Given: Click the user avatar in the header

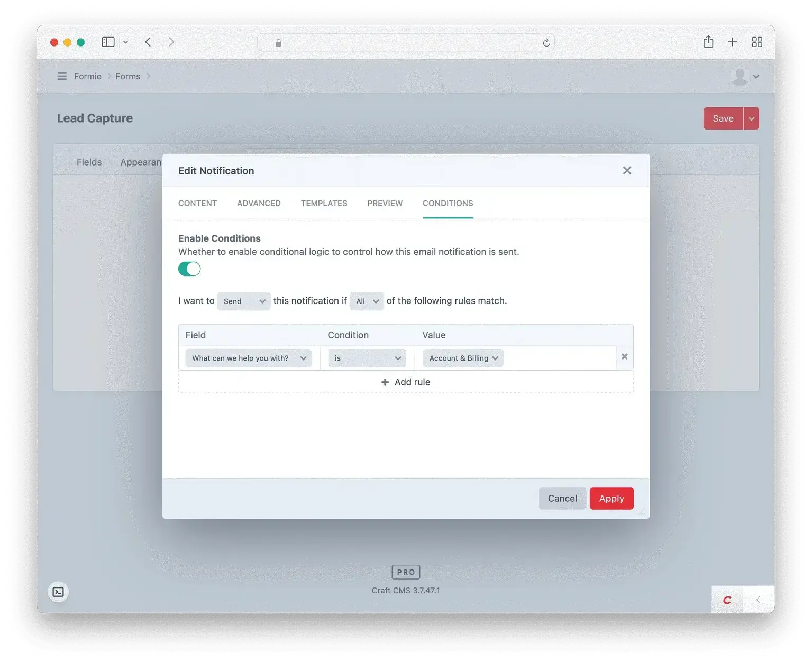Looking at the screenshot, I should (740, 76).
